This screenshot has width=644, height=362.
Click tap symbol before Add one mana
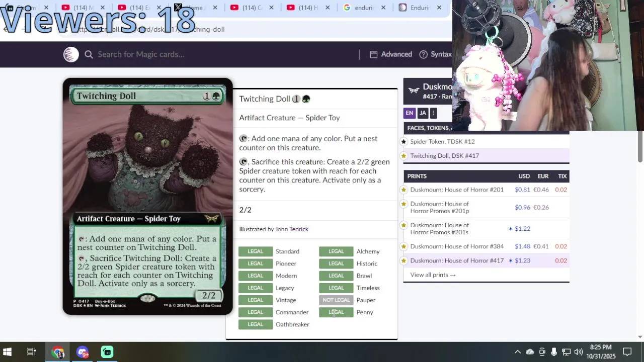pyautogui.click(x=243, y=139)
